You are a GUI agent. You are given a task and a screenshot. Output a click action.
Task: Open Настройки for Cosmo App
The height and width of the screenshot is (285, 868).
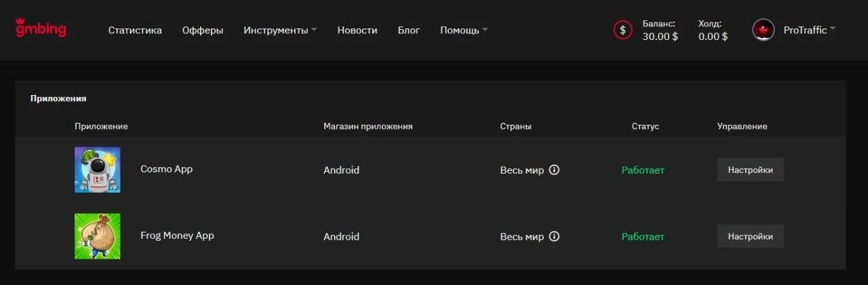751,170
